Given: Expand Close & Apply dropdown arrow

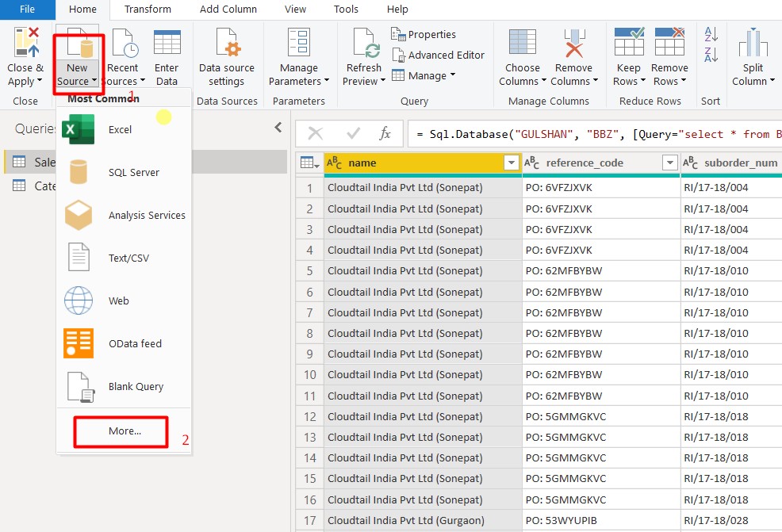Looking at the screenshot, I should (x=40, y=81).
